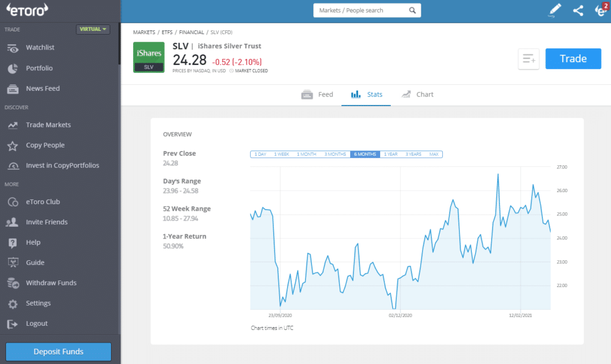The height and width of the screenshot is (364, 611).
Task: Click the News Feed icon
Action: click(13, 89)
